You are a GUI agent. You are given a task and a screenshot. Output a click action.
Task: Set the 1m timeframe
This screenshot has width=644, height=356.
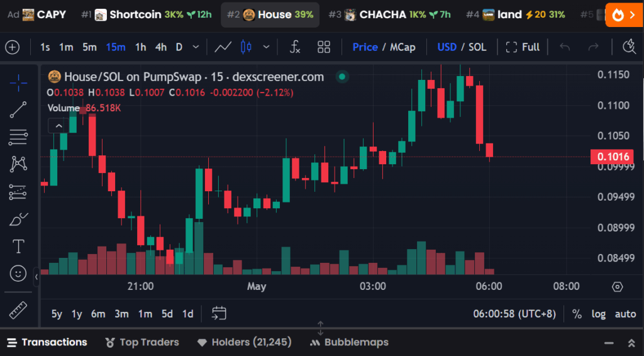click(x=66, y=47)
